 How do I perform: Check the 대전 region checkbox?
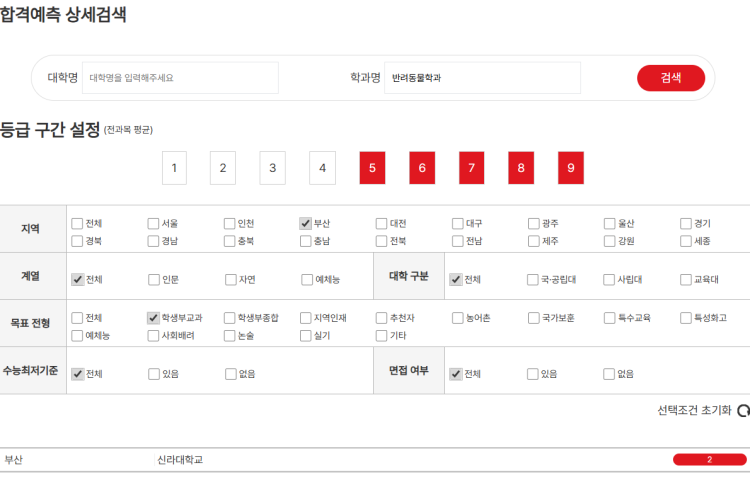point(381,224)
